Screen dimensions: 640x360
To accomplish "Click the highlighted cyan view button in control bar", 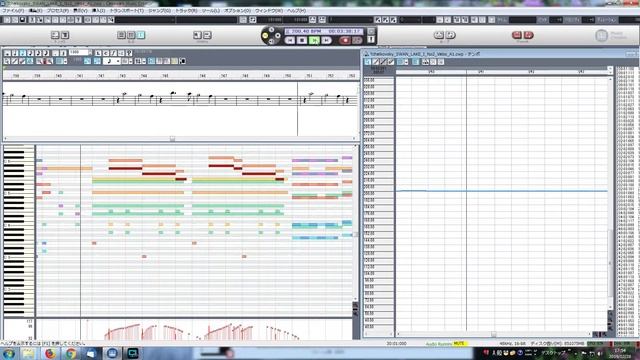I will [141, 35].
